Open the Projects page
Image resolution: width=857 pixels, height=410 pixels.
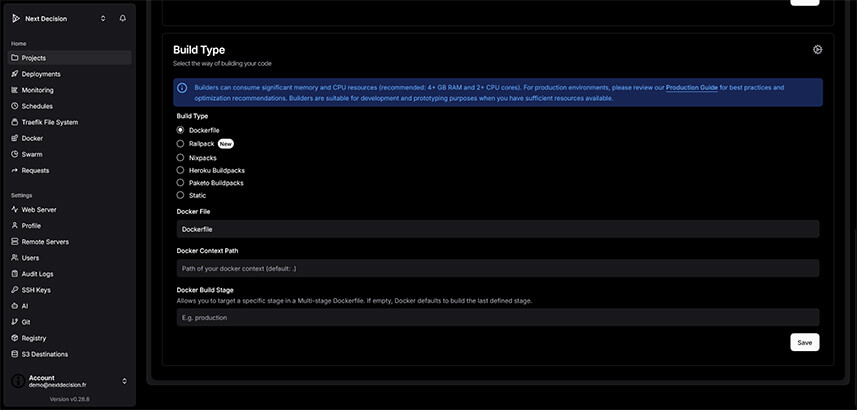pos(70,58)
